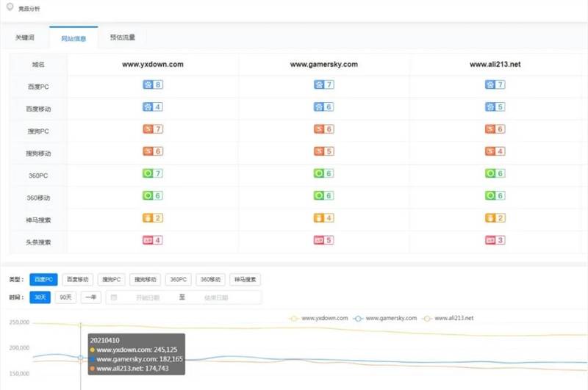Click the 头条搜索 row label
The height and width of the screenshot is (390, 588).
point(38,242)
